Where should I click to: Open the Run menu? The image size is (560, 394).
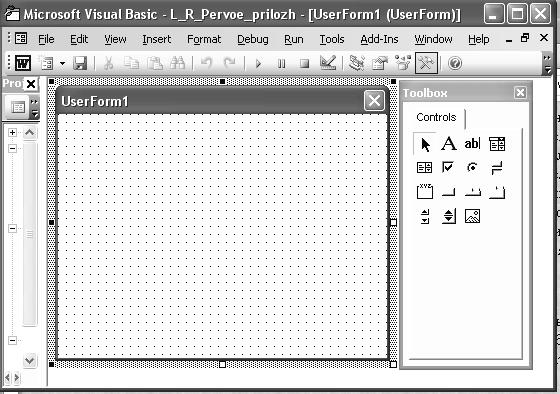294,39
